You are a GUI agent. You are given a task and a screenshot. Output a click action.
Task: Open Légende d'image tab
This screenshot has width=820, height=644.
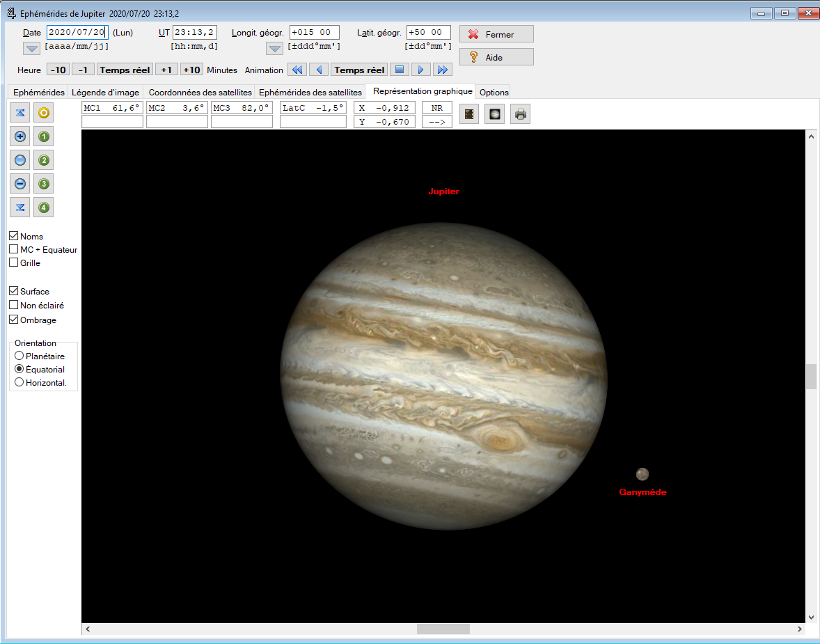[x=105, y=92]
